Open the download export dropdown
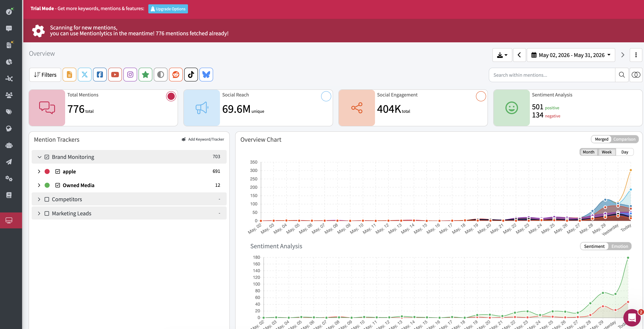The height and width of the screenshot is (329, 644). 502,55
